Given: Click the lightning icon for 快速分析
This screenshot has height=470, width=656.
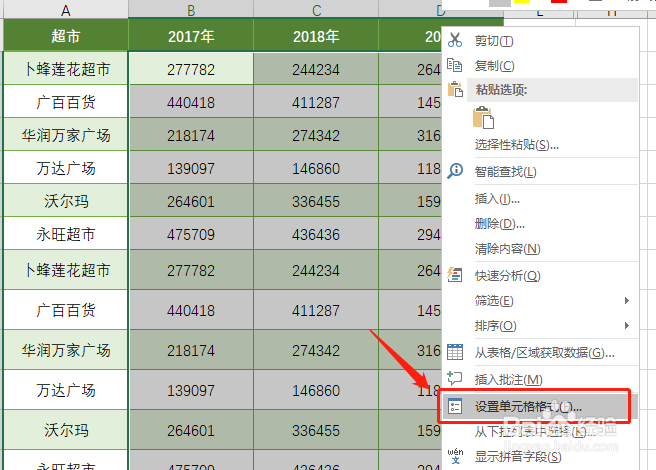Looking at the screenshot, I should click(455, 275).
